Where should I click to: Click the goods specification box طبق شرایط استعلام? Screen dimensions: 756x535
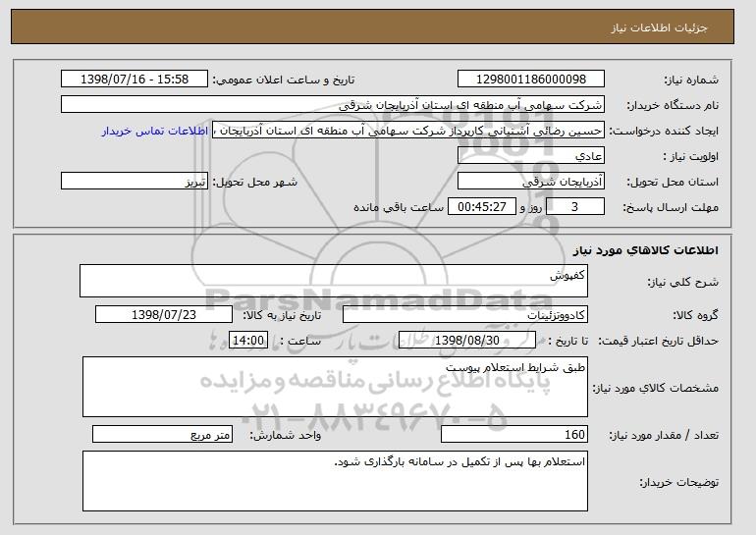click(335, 387)
